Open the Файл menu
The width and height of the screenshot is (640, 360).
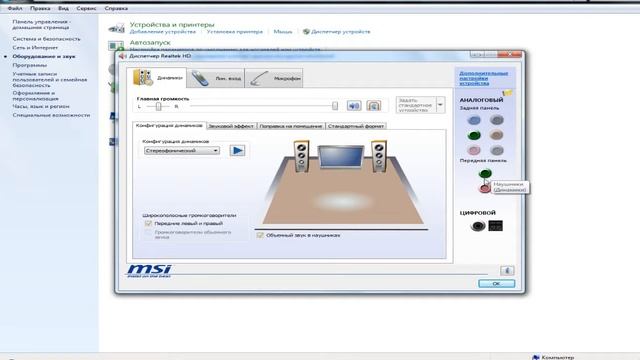click(x=15, y=8)
